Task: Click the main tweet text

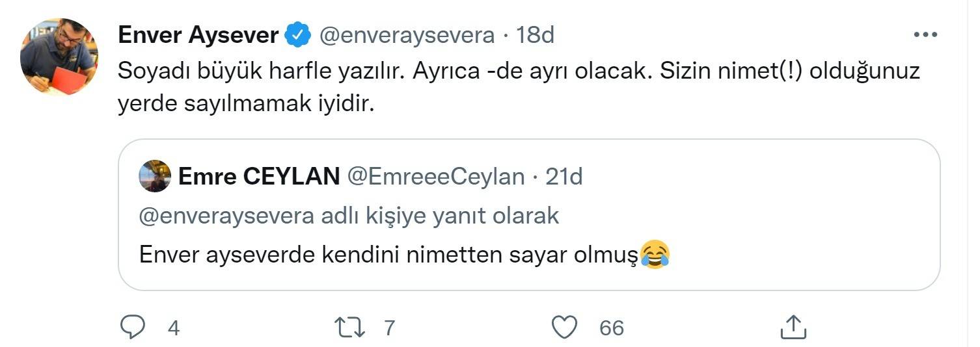Action: (x=518, y=87)
